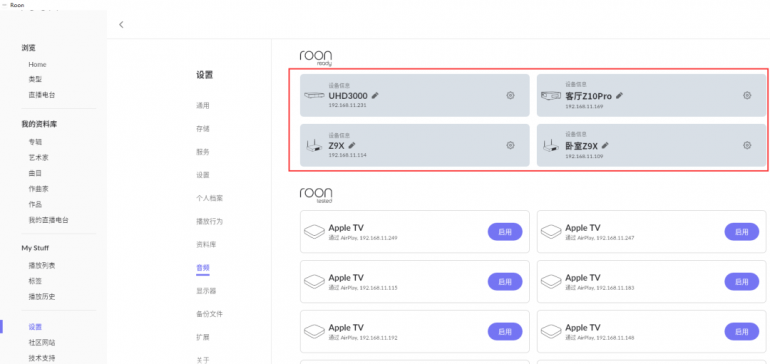The width and height of the screenshot is (770, 364).
Task: Select the 音频 settings tab
Action: click(x=203, y=268)
